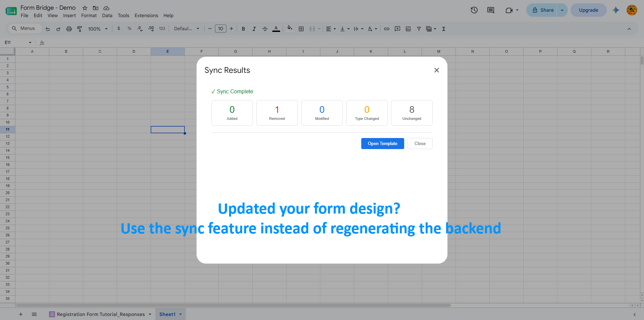Open the Gemini sparkle icon

point(616,10)
